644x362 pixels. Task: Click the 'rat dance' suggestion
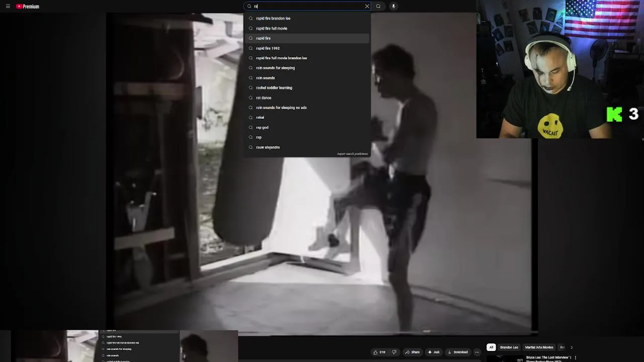tap(307, 98)
